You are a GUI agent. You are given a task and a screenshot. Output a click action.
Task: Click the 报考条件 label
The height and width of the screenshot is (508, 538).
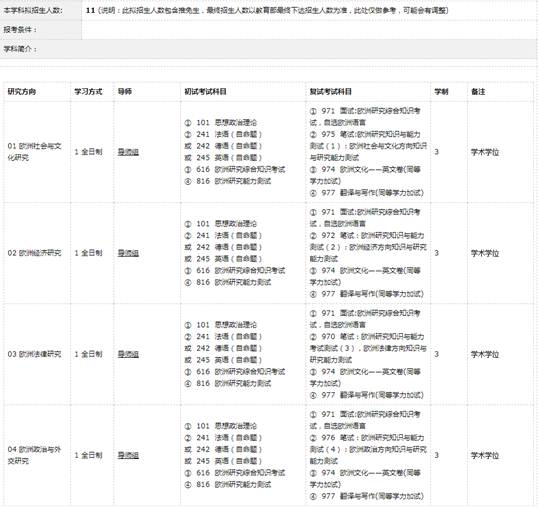[20, 29]
